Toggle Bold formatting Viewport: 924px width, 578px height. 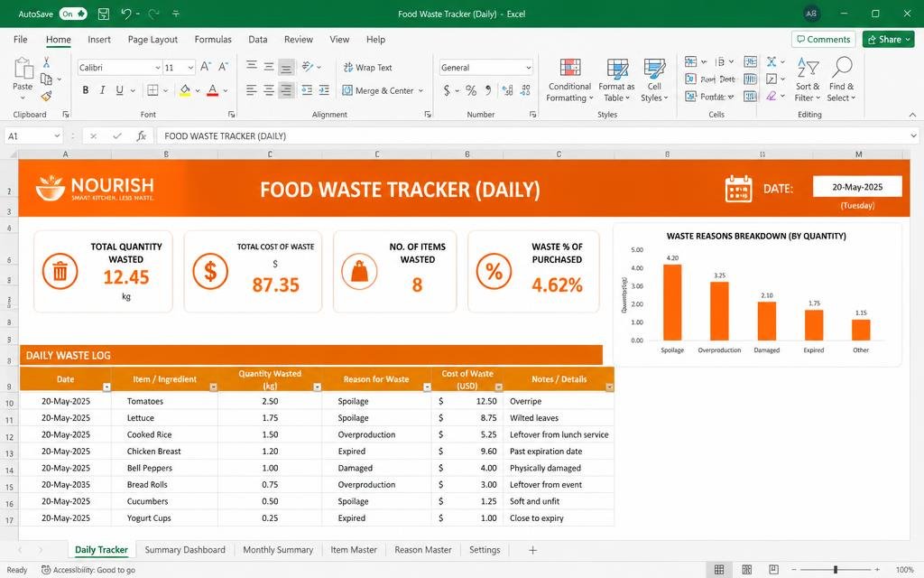click(86, 90)
